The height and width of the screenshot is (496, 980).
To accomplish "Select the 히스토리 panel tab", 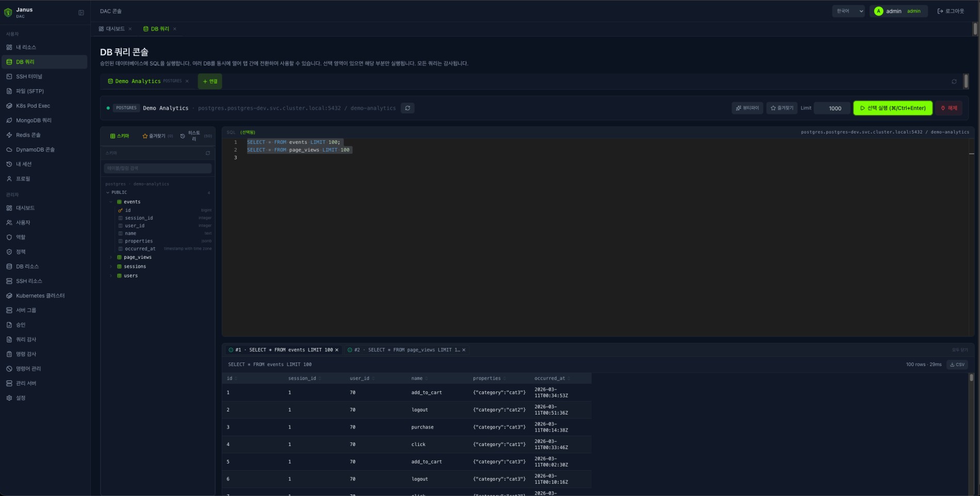I will pyautogui.click(x=195, y=136).
